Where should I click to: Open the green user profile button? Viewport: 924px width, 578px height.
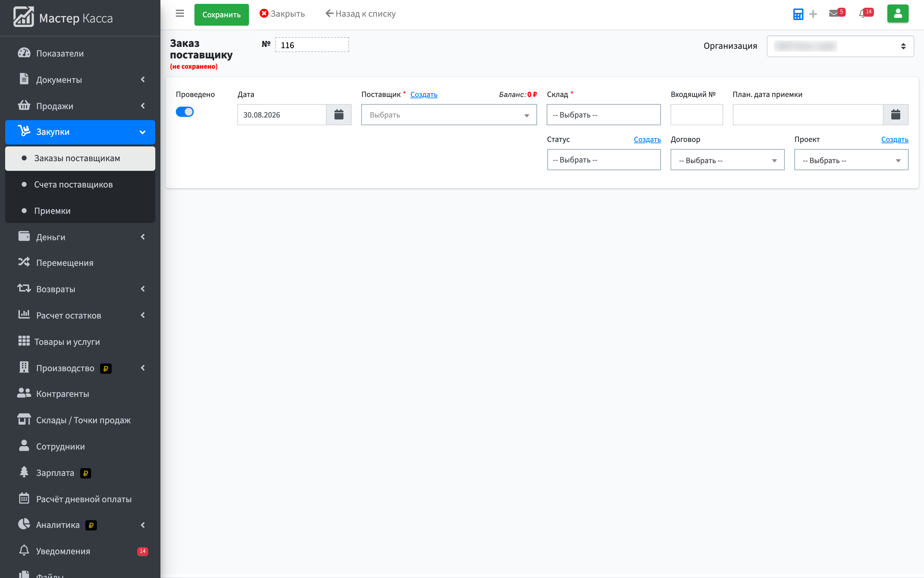coord(898,14)
